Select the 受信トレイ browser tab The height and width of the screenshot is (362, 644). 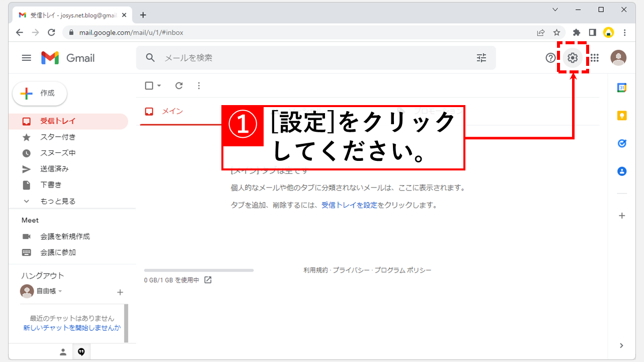[x=73, y=15]
